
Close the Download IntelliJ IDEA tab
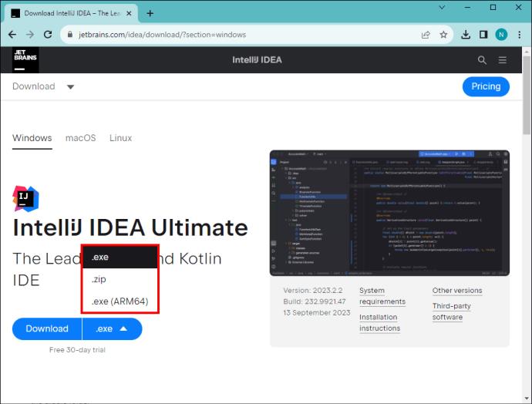click(129, 14)
